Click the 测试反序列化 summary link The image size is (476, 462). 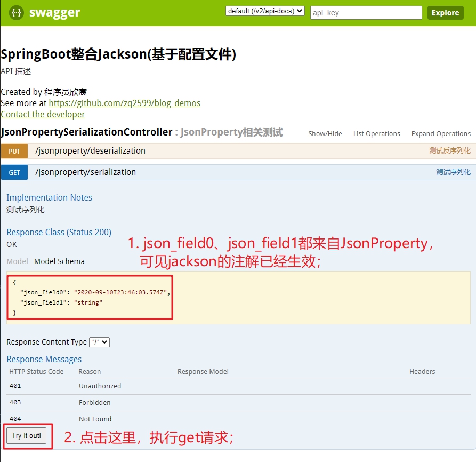tap(449, 150)
